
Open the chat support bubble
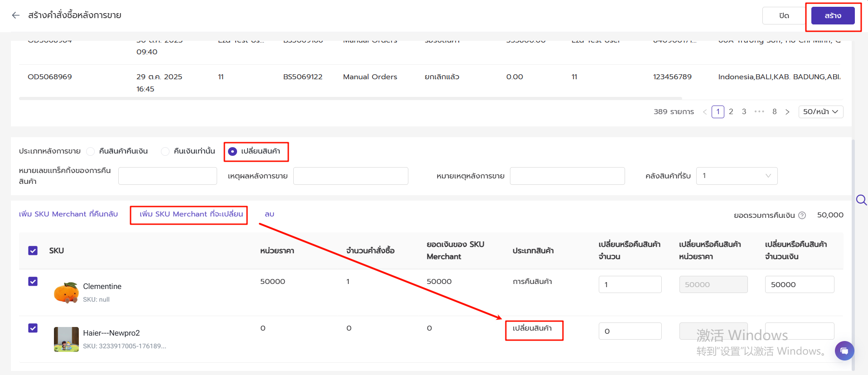[844, 351]
